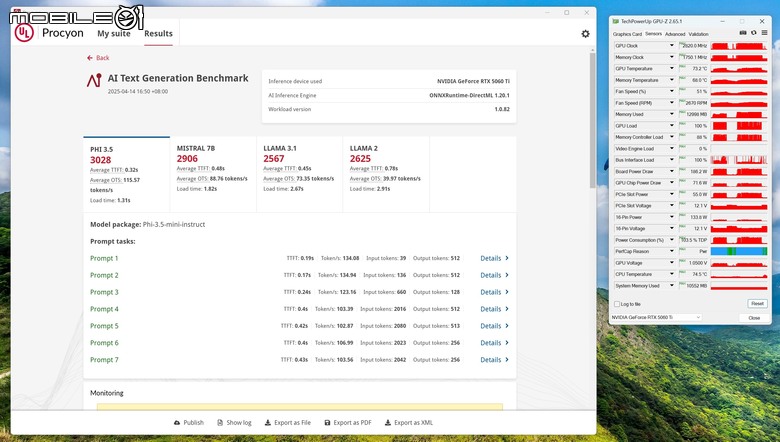Screen dimensions: 780x442
Task: Click the GPU-Z Close button
Action: point(754,318)
